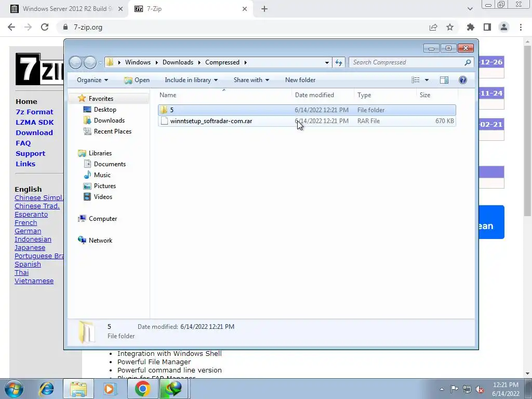This screenshot has width=532, height=399.
Task: Click Chrome's back arrow
Action: [x=11, y=27]
